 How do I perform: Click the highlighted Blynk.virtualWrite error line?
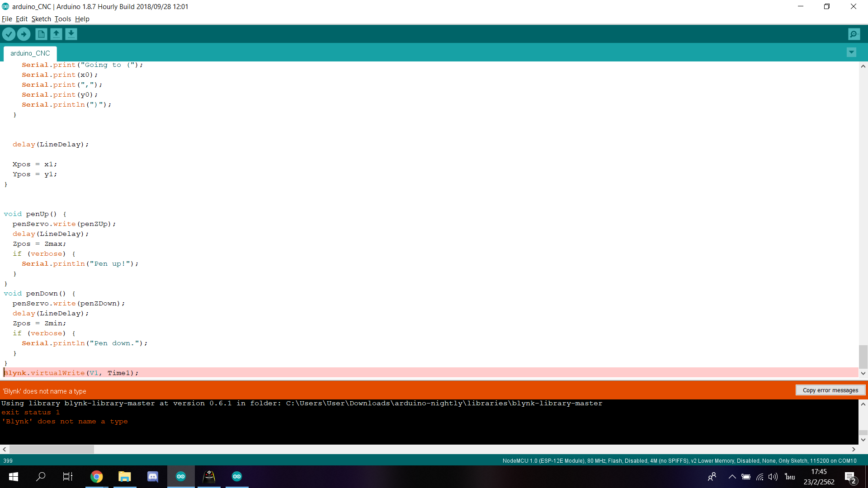(x=71, y=373)
